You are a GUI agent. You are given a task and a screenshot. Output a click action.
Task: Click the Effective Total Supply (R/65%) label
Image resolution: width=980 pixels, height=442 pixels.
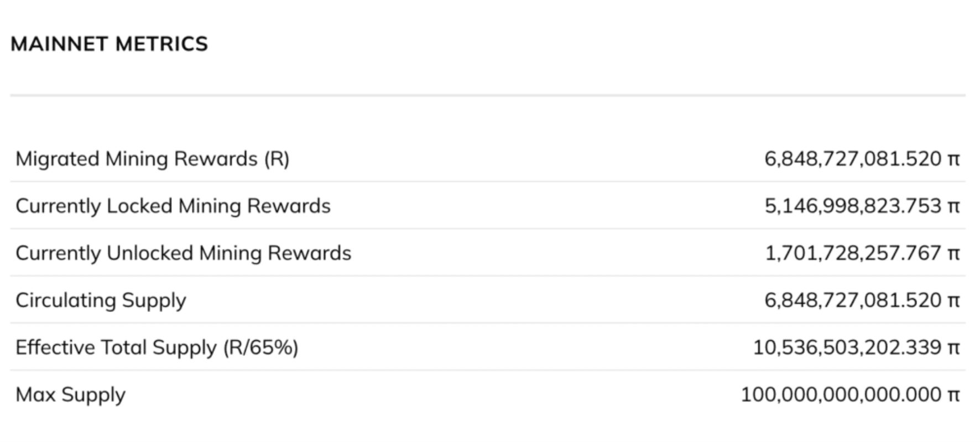click(157, 347)
